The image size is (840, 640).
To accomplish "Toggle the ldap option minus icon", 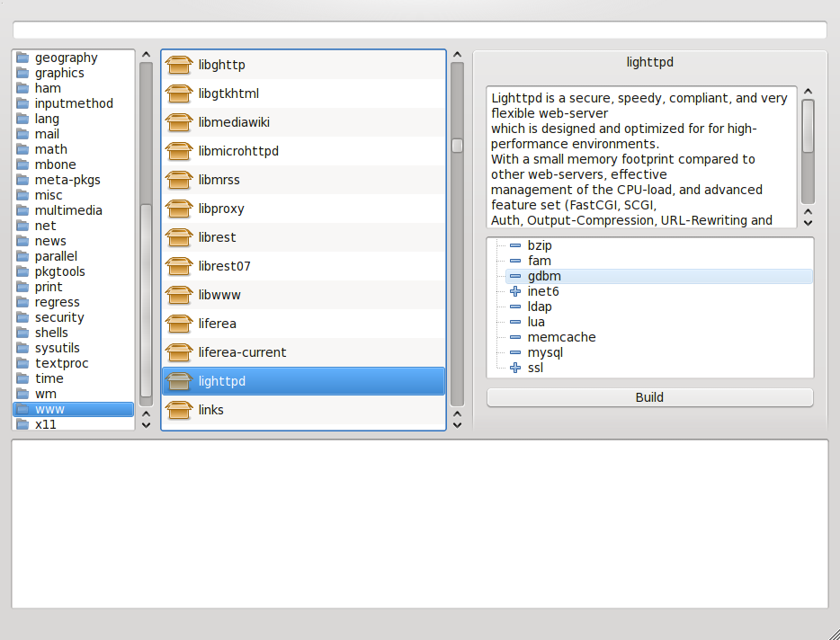I will click(515, 307).
